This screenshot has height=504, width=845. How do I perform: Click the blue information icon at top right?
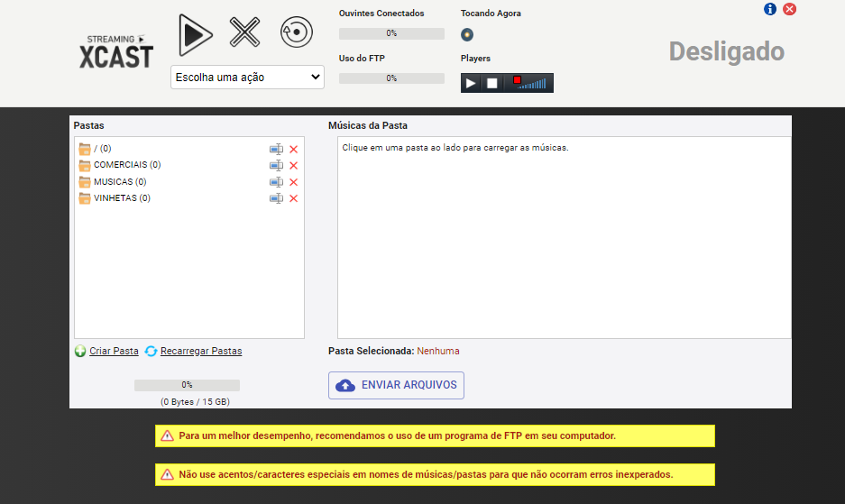tap(770, 9)
